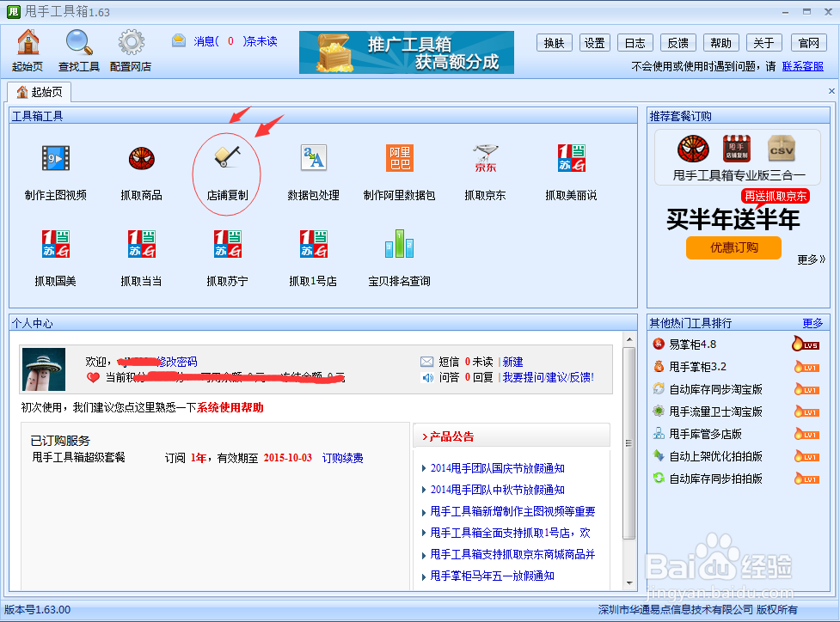Click the 自动库存同步拍拍版 icon
The image size is (840, 622).
click(659, 478)
